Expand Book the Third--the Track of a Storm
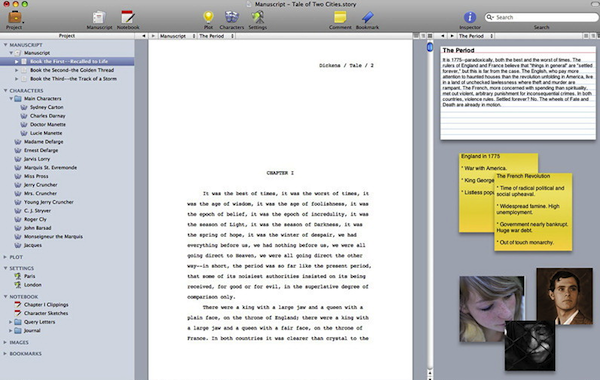Viewport: 600px width, 380px height. [16, 79]
